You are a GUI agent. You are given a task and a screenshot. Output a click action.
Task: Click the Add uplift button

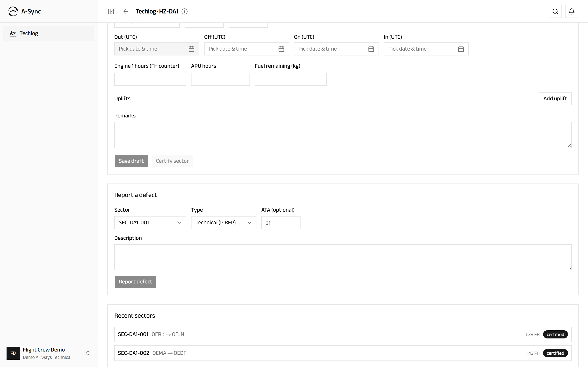[555, 98]
